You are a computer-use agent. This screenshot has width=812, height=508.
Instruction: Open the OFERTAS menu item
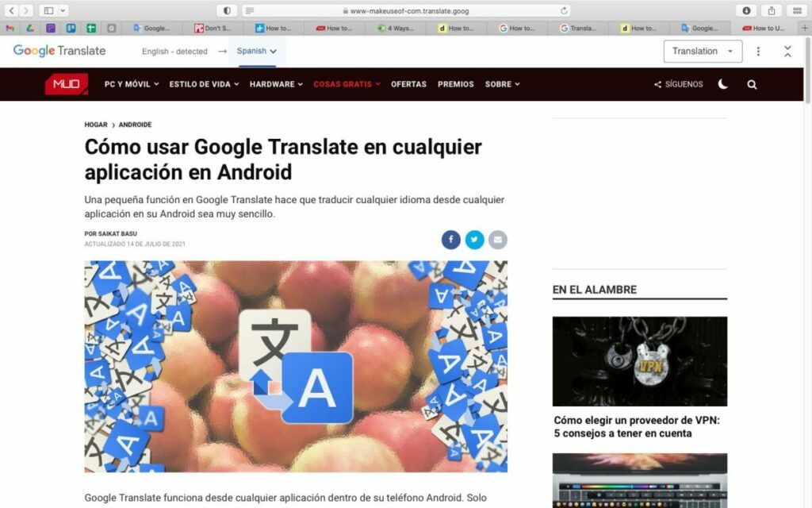(408, 84)
